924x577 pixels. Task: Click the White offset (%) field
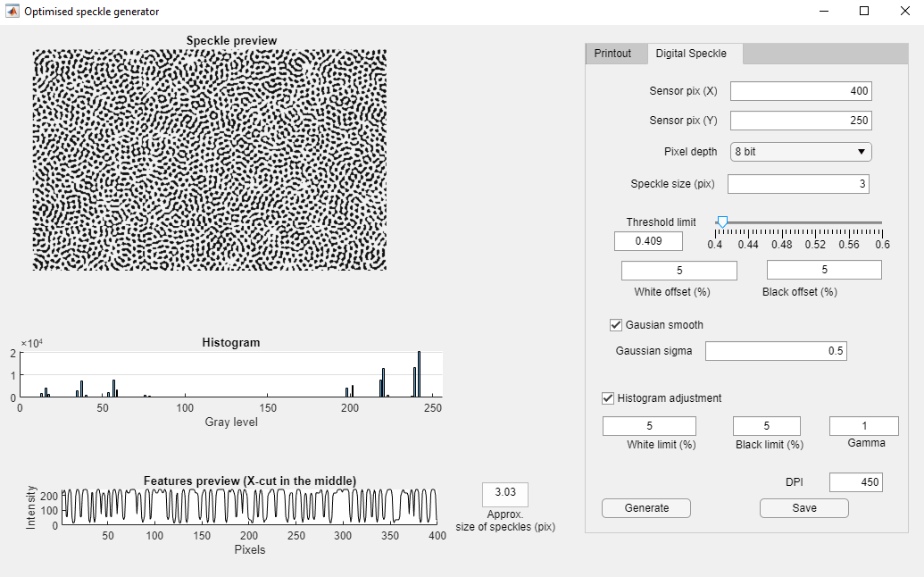678,271
